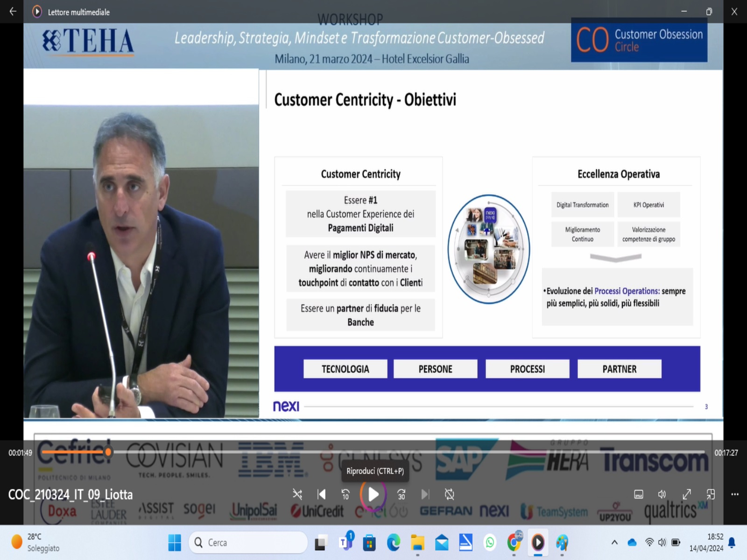The width and height of the screenshot is (747, 560).
Task: Restore down the media player window
Action: 709,12
